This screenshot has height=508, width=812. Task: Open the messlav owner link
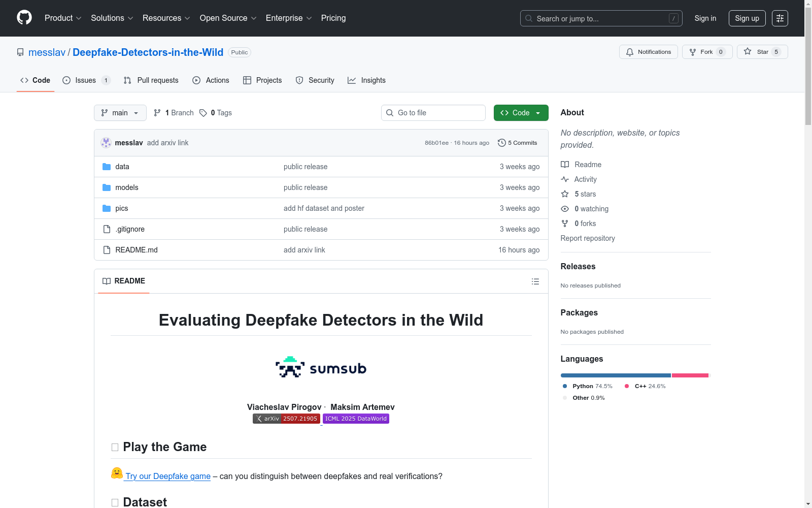[x=47, y=52]
